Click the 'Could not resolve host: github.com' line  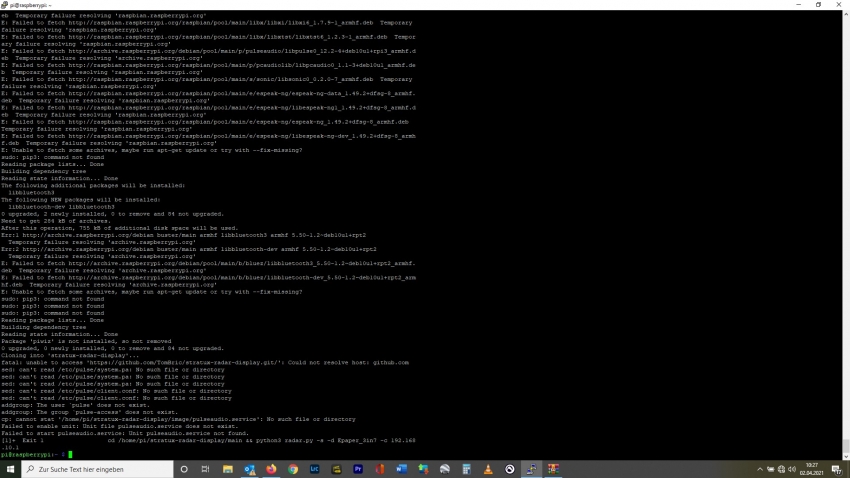pyautogui.click(x=205, y=363)
